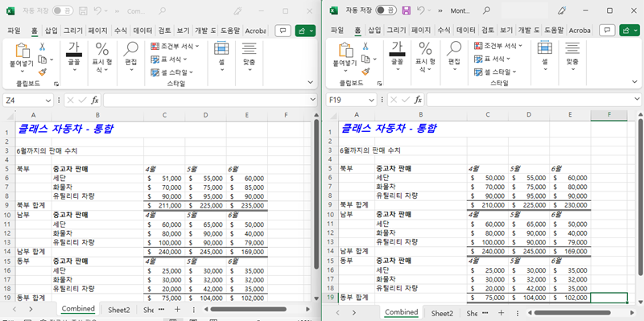Screen dimensions: 644x321
Task: Click Undo arrow in left window
Action: coord(97,11)
